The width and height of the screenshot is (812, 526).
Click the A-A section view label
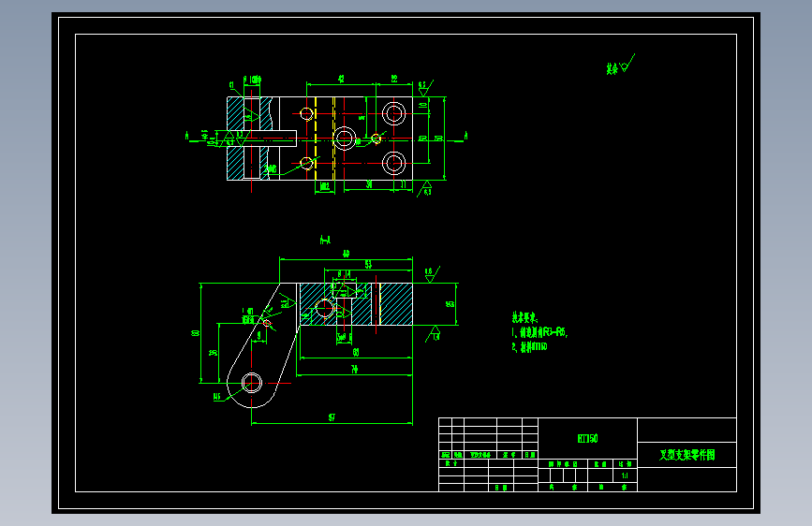(x=325, y=240)
